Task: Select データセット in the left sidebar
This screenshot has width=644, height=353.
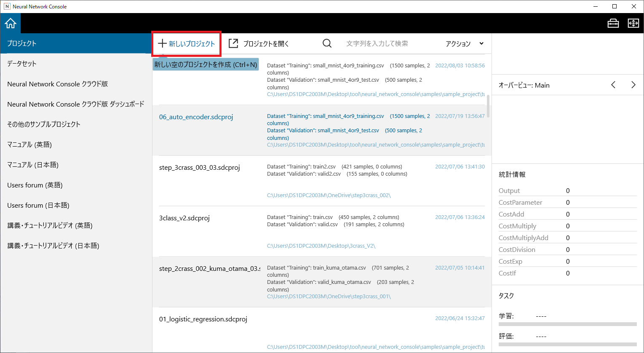Action: 22,64
